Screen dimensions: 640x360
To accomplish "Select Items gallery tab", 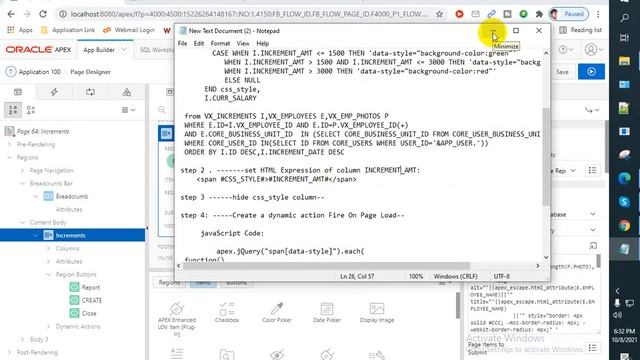I will click(x=203, y=282).
